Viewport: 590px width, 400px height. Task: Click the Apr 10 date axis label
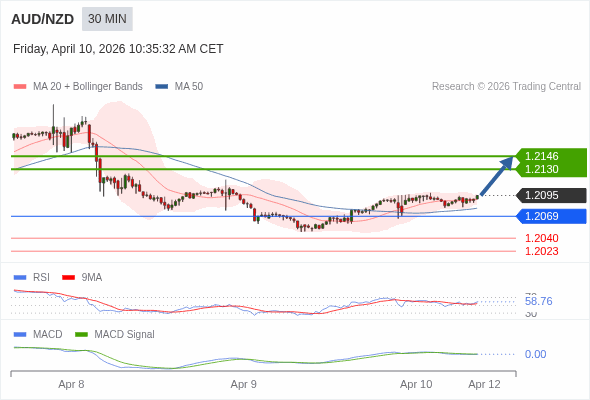pos(416,385)
